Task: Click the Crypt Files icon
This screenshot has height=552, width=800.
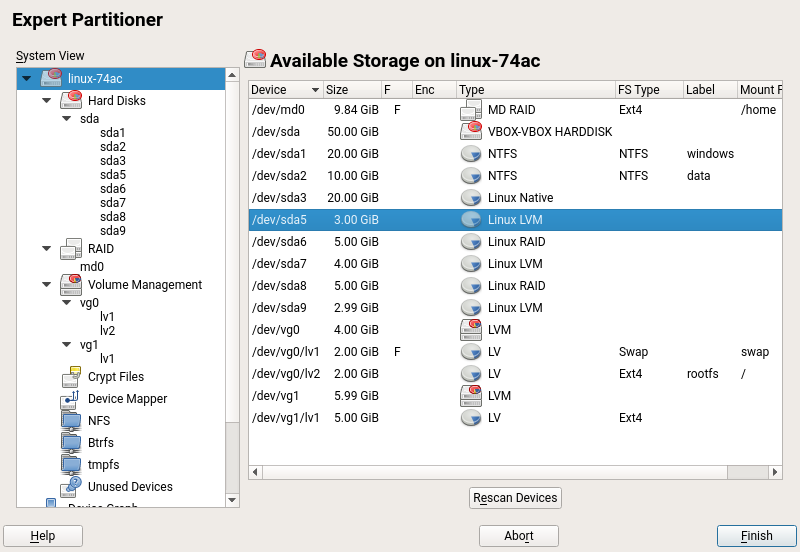Action: point(71,377)
